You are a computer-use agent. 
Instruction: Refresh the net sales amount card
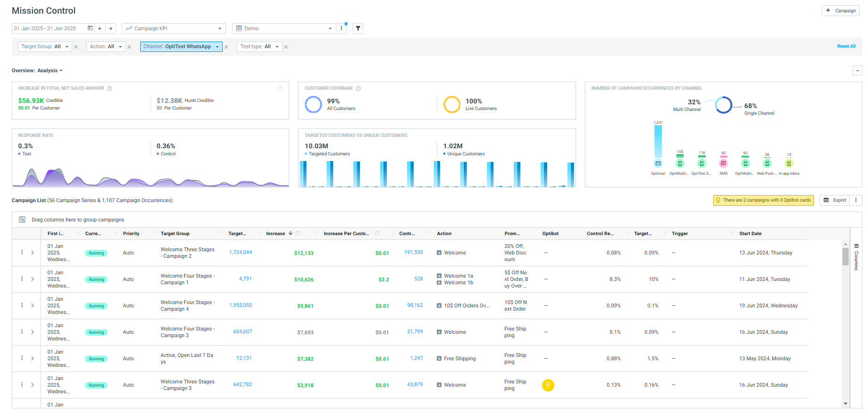(280, 88)
